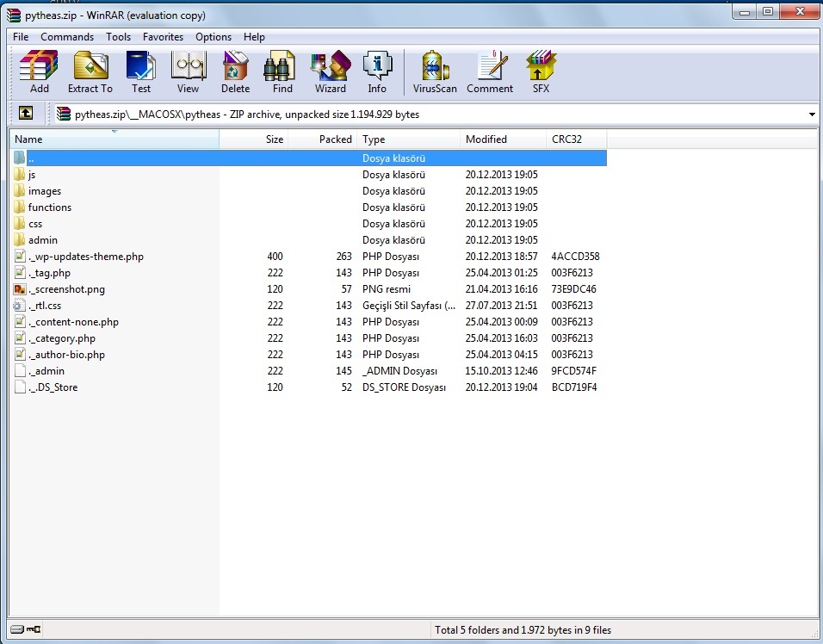Click the WinRAR title bar icon
823x644 pixels.
(x=14, y=15)
